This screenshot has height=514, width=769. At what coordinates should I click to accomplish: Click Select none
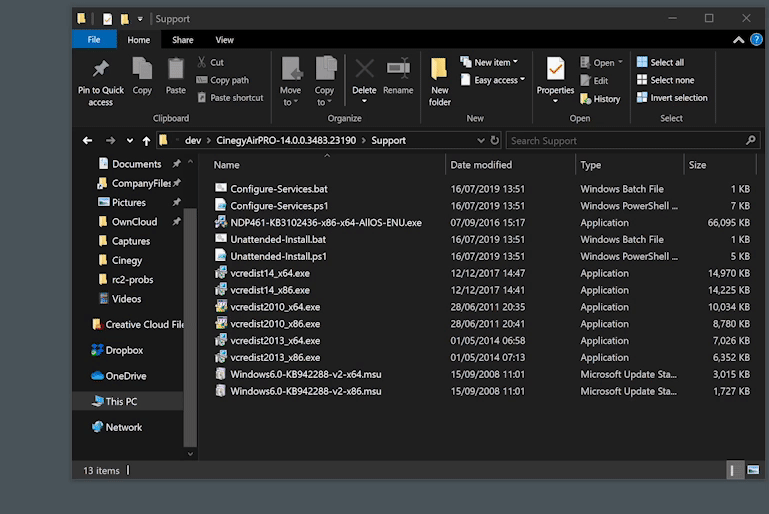click(666, 80)
